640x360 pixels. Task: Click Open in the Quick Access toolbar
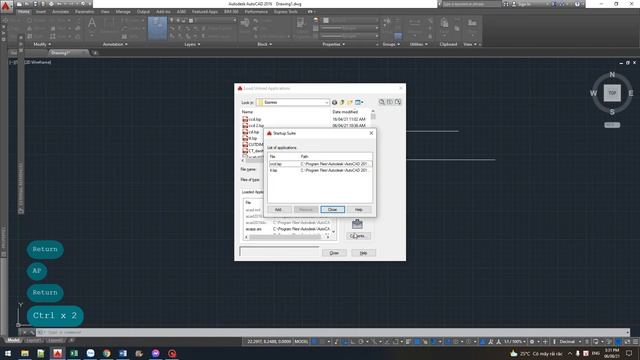(x=27, y=4)
